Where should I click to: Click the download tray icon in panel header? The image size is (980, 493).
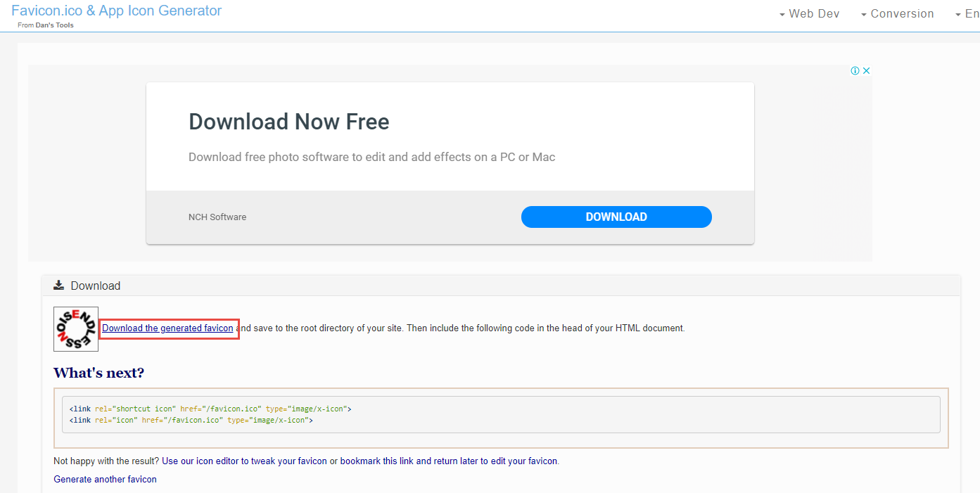tap(59, 286)
